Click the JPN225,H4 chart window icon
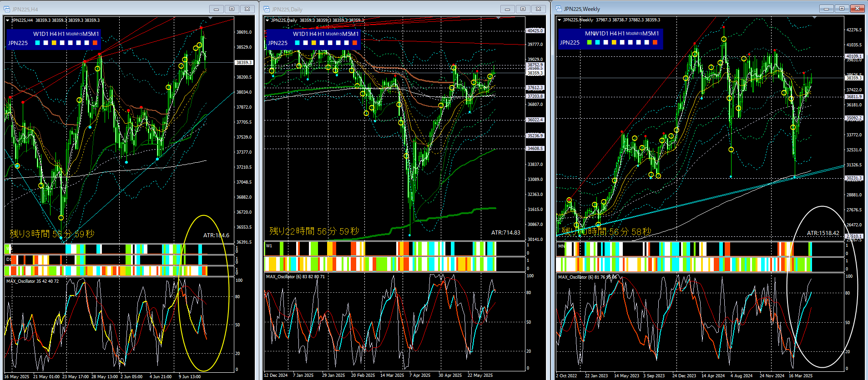 (x=7, y=9)
